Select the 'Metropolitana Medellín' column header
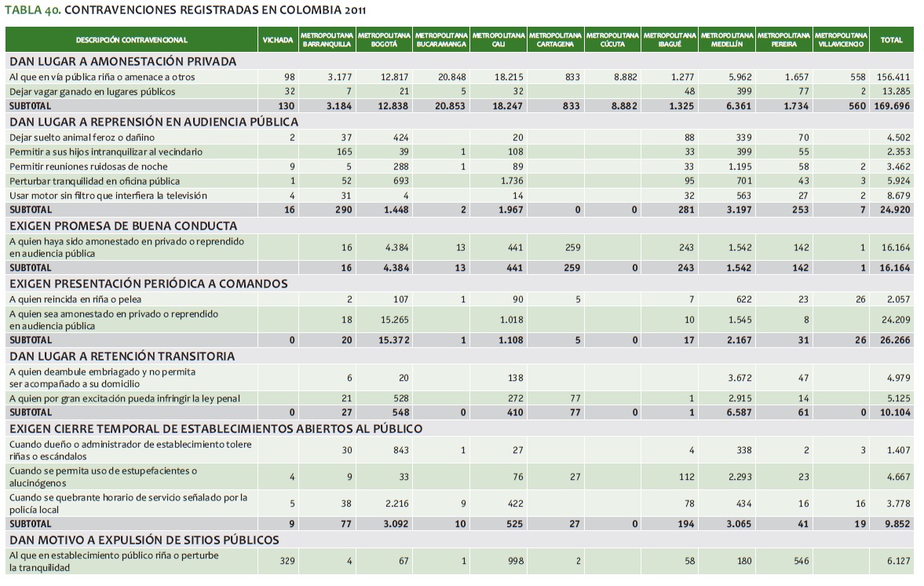This screenshot has height=586, width=924. pyautogui.click(x=727, y=40)
